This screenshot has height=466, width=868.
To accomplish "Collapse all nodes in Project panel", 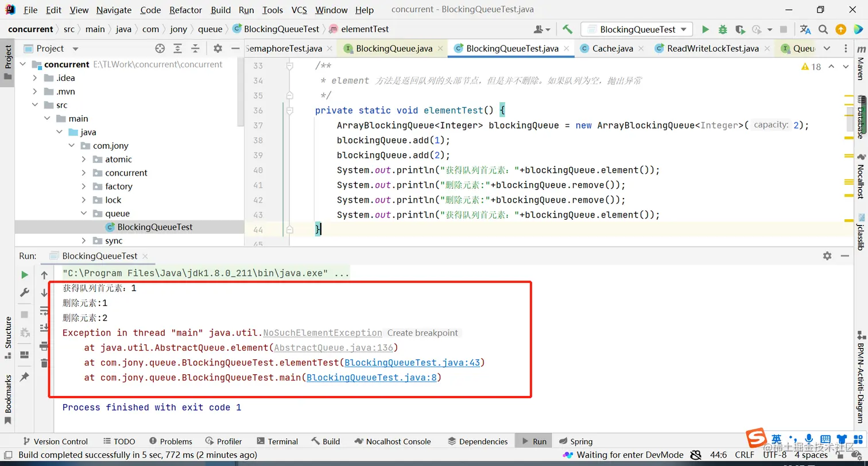I will 195,49.
